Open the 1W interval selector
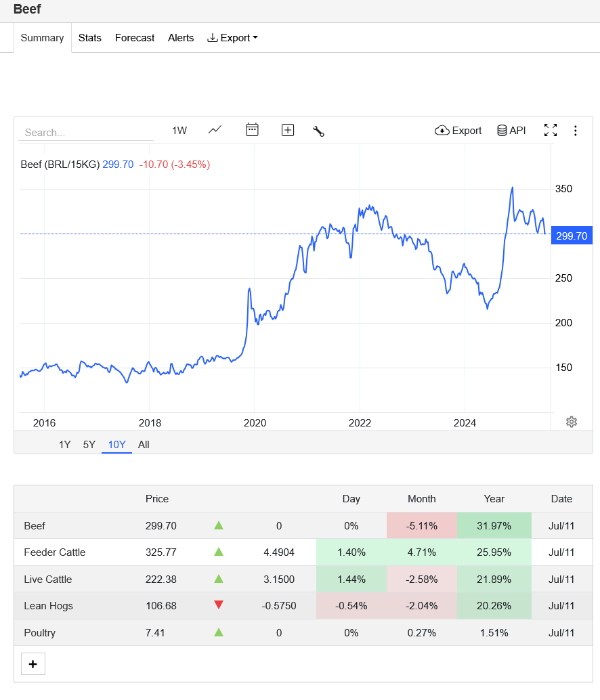 tap(179, 131)
